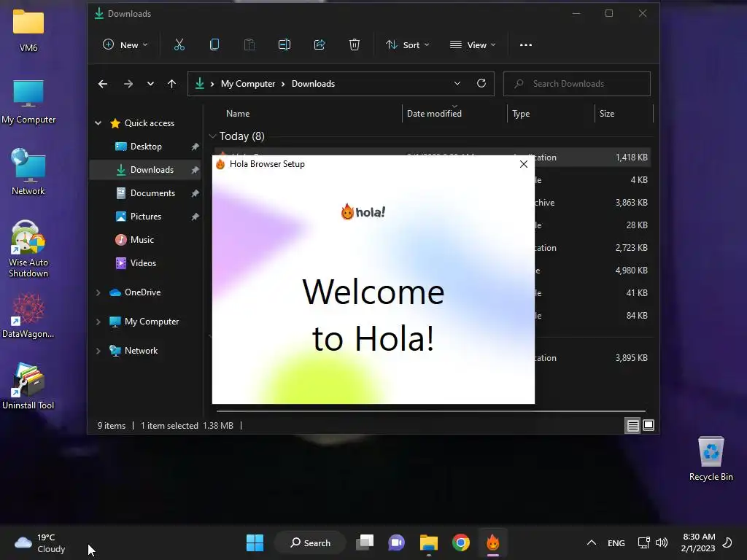Select Wise Auto Shutdown desktop shortcut
The height and width of the screenshot is (560, 747).
coord(28,249)
